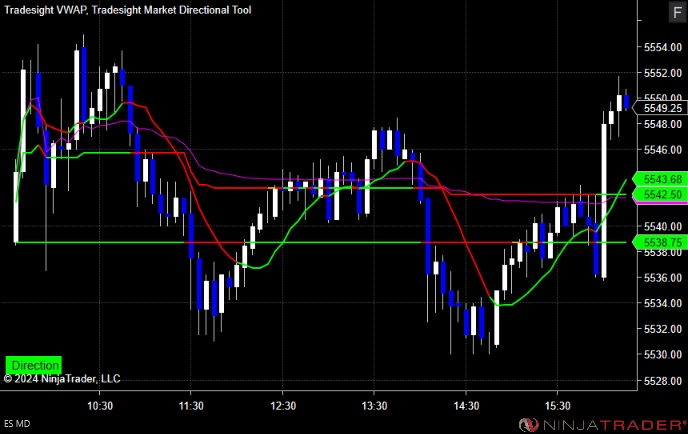Click the NinjaTrader logo at bottom right
Image resolution: width=688 pixels, height=434 pixels.
click(602, 425)
